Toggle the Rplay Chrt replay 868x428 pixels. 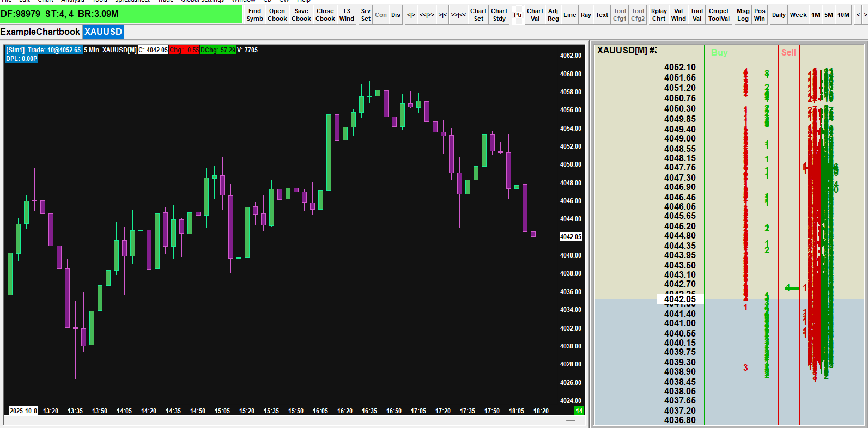coord(659,15)
